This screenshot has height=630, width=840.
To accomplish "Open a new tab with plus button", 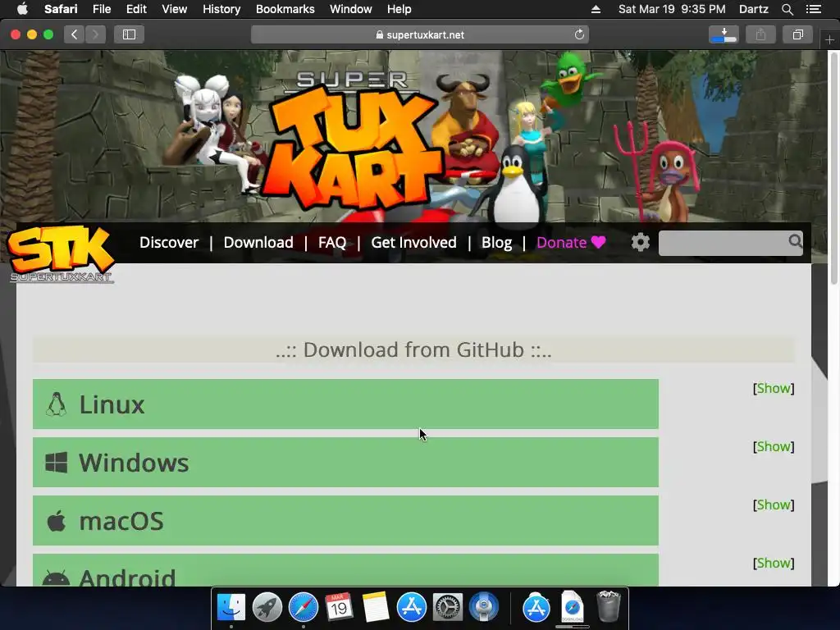I will tap(829, 40).
